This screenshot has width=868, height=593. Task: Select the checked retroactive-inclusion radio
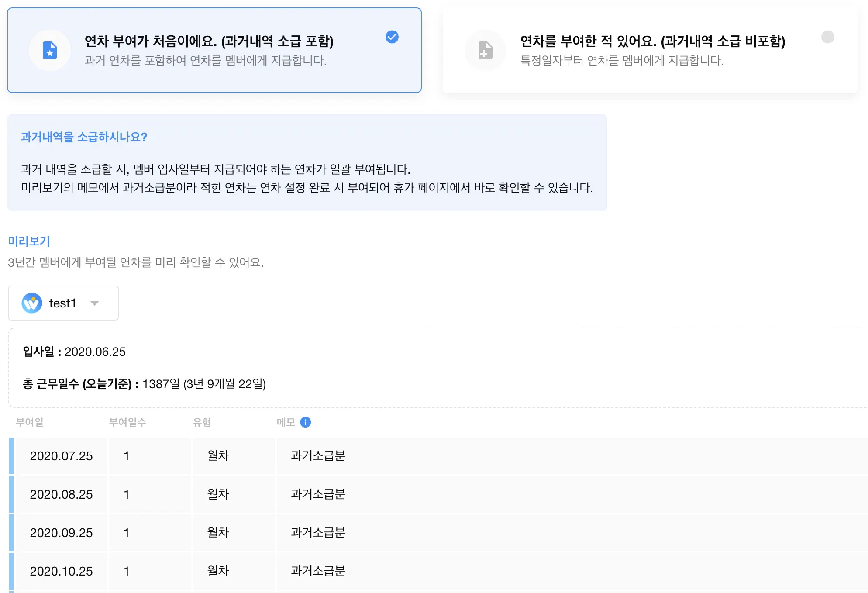coord(392,37)
